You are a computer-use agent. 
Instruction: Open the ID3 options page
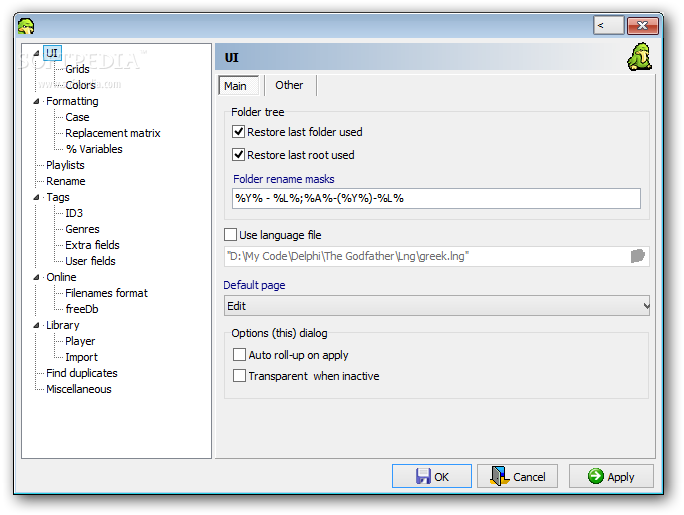coord(74,213)
